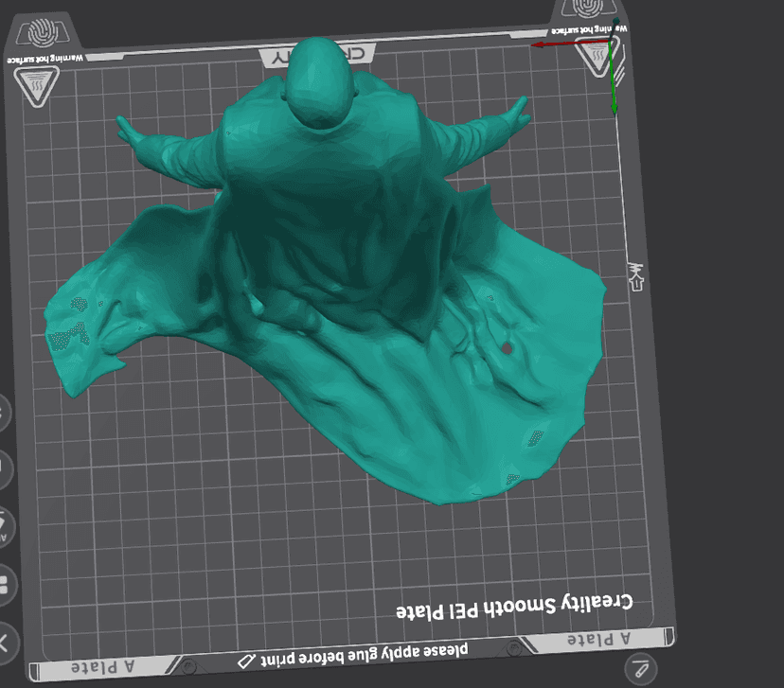The width and height of the screenshot is (784, 688).
Task: Click the green Y-axis arrow
Action: click(614, 87)
